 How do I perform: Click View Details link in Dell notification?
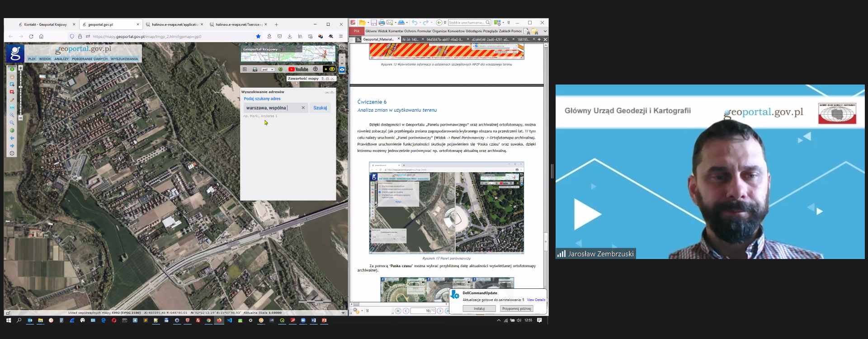(536, 300)
